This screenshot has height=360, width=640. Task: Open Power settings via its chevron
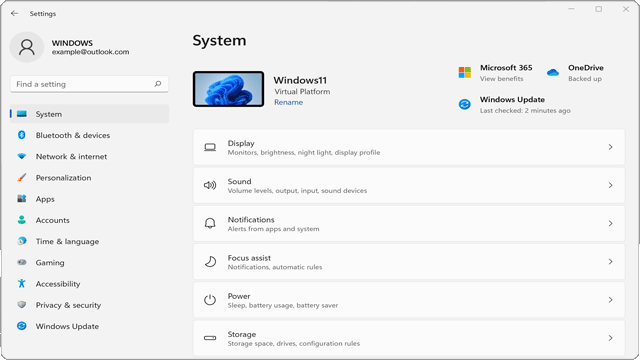(611, 300)
